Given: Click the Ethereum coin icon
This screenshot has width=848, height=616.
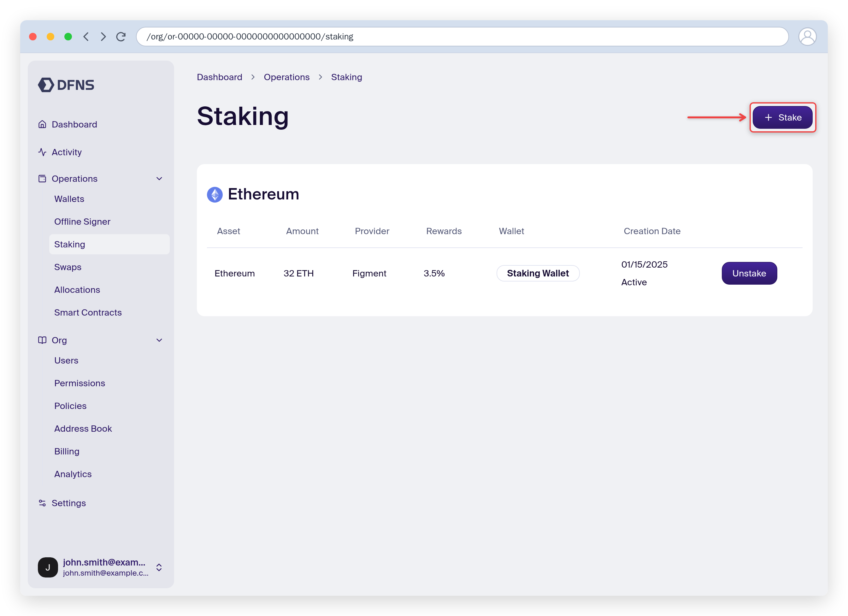Looking at the screenshot, I should (x=215, y=194).
